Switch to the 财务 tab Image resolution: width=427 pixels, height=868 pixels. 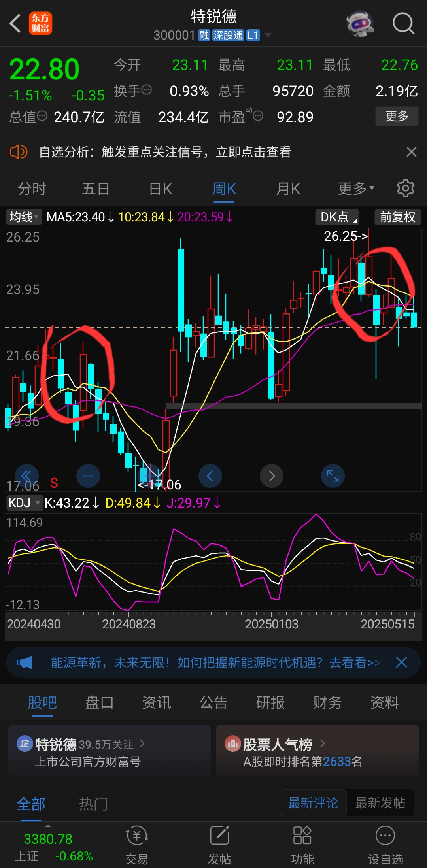pyautogui.click(x=327, y=702)
